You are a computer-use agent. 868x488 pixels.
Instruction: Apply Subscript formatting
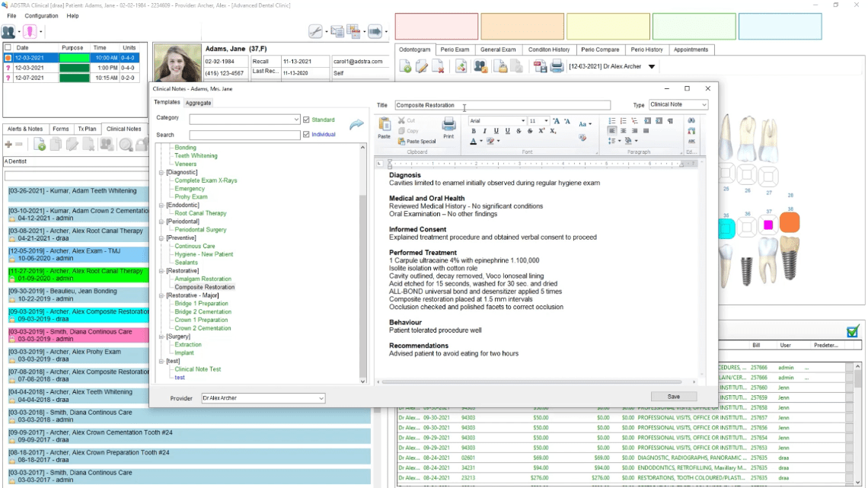[553, 131]
